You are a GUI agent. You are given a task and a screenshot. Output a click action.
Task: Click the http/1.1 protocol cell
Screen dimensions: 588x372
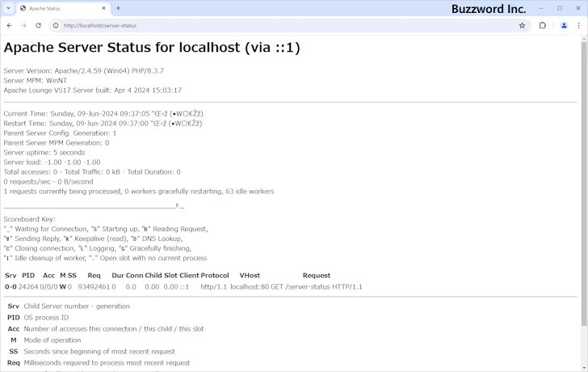(214, 287)
